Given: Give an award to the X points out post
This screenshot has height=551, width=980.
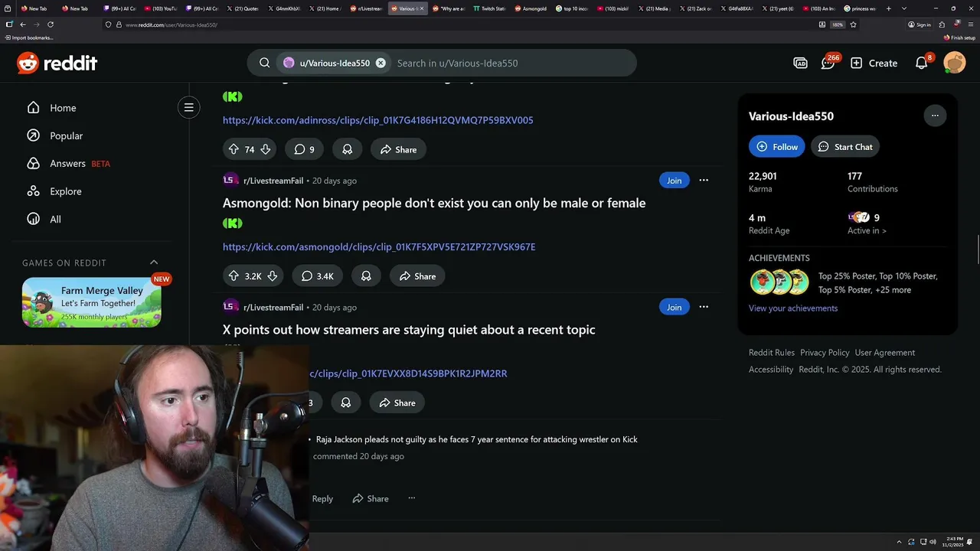Looking at the screenshot, I should click(346, 403).
